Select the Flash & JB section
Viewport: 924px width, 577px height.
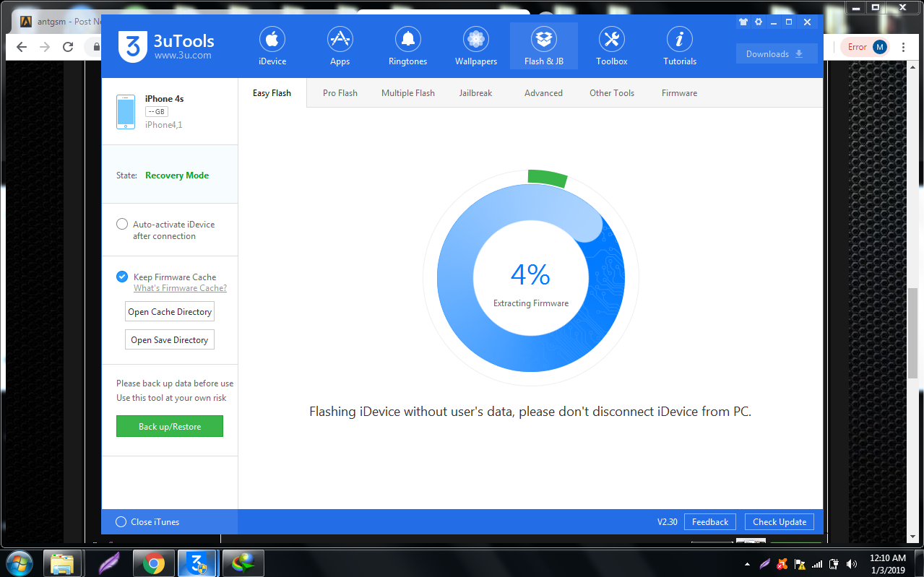[x=544, y=46]
